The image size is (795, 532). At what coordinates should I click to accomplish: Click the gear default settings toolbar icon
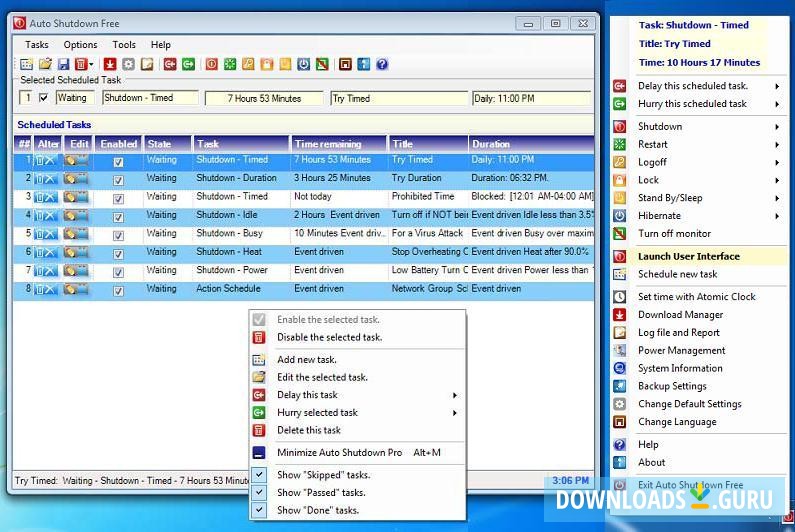(129, 64)
